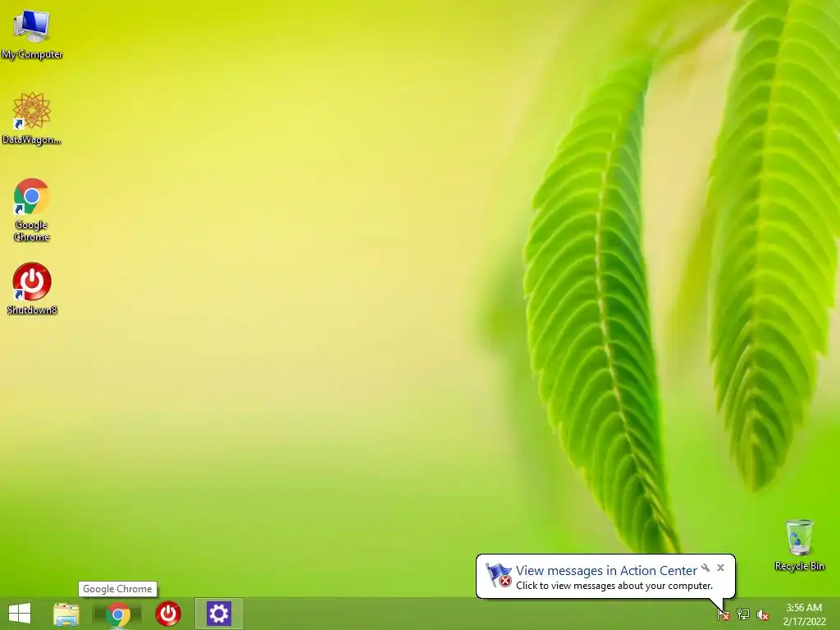Open the network status tray icon
Viewport: 840px width, 630px height.
pos(743,614)
